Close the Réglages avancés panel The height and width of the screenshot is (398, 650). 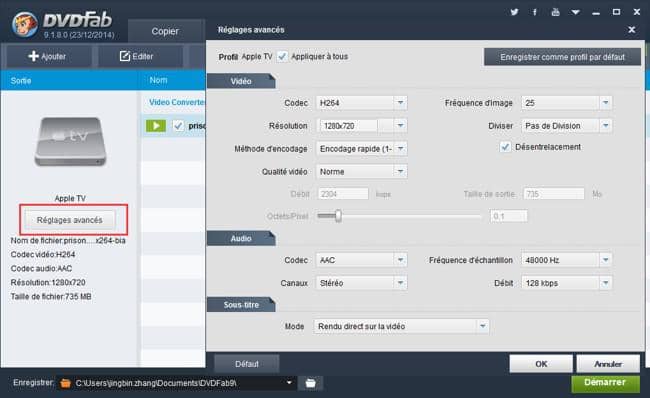pos(632,30)
